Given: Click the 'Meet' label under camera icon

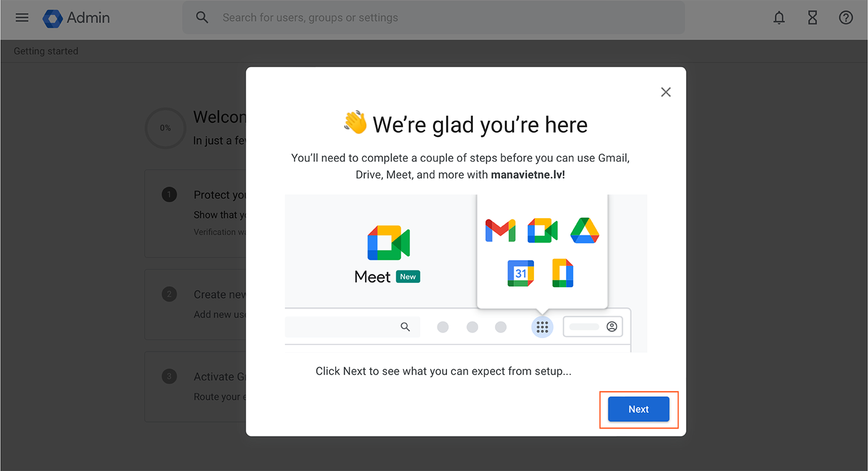Looking at the screenshot, I should [x=372, y=277].
